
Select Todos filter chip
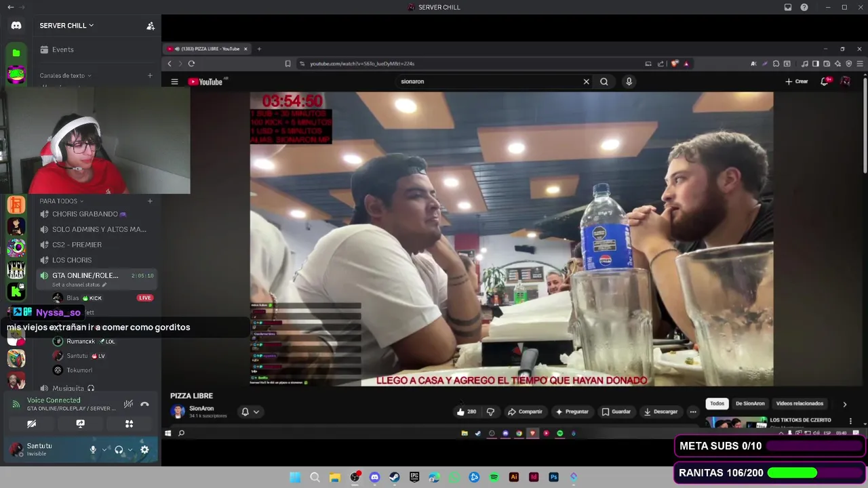point(717,403)
